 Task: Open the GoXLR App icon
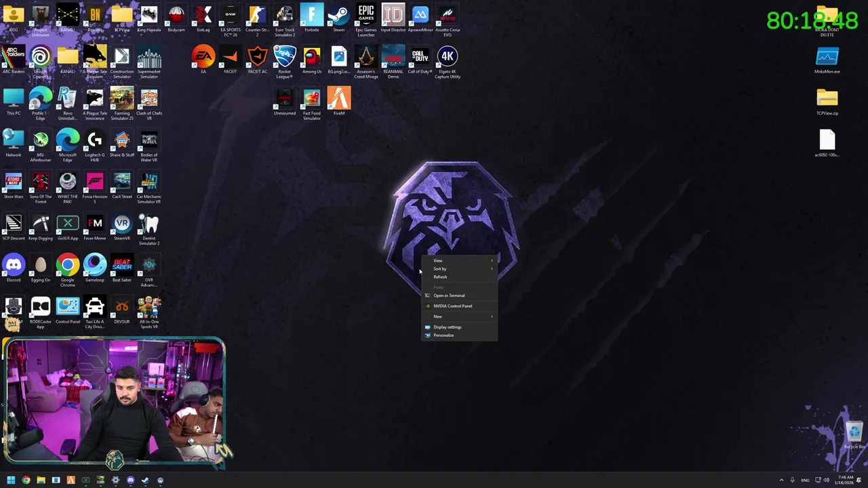[x=68, y=227]
